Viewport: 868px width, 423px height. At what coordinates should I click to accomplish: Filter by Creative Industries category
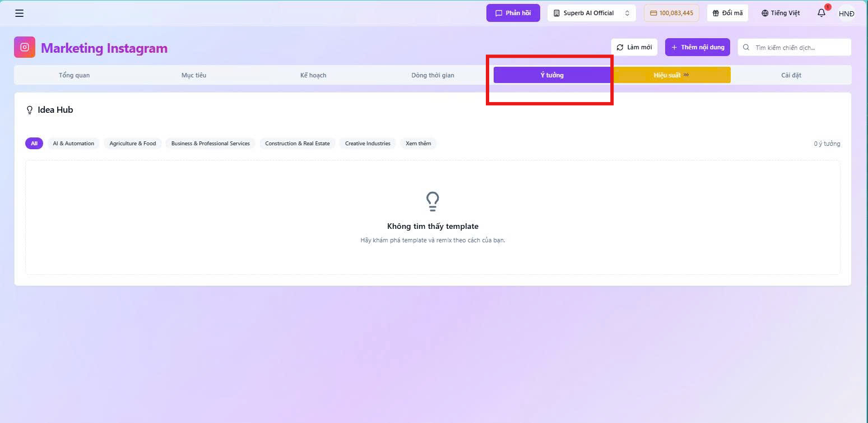pyautogui.click(x=368, y=144)
